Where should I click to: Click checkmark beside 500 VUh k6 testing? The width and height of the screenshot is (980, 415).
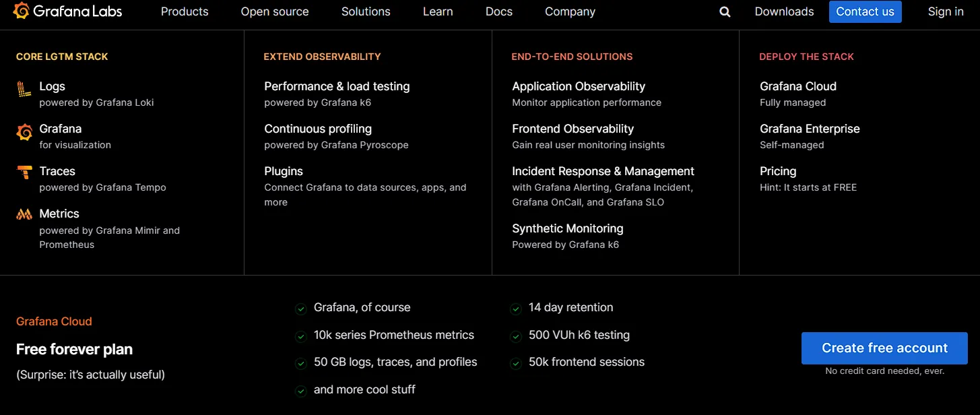tap(515, 336)
